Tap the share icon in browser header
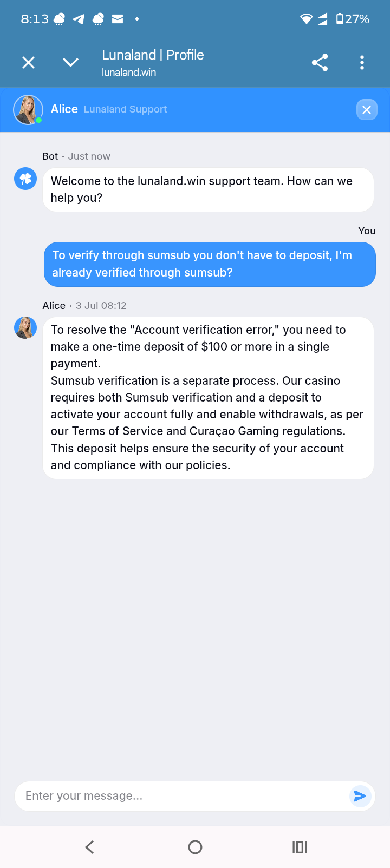 (320, 63)
